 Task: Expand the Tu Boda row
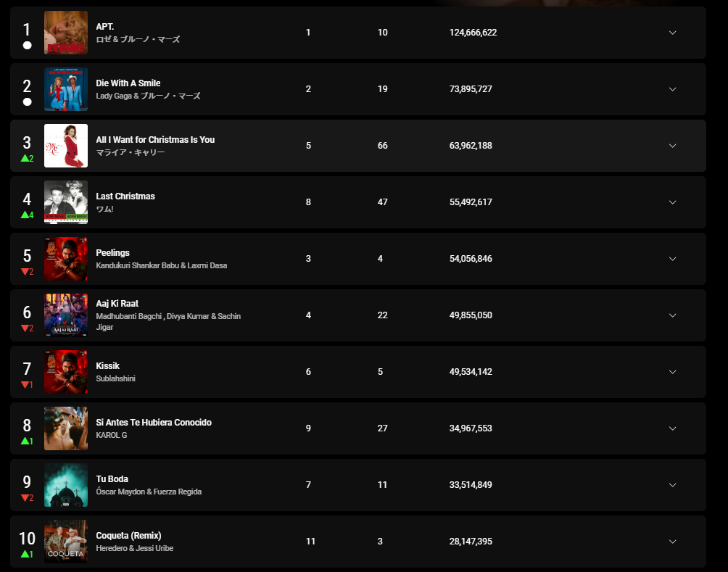672,485
